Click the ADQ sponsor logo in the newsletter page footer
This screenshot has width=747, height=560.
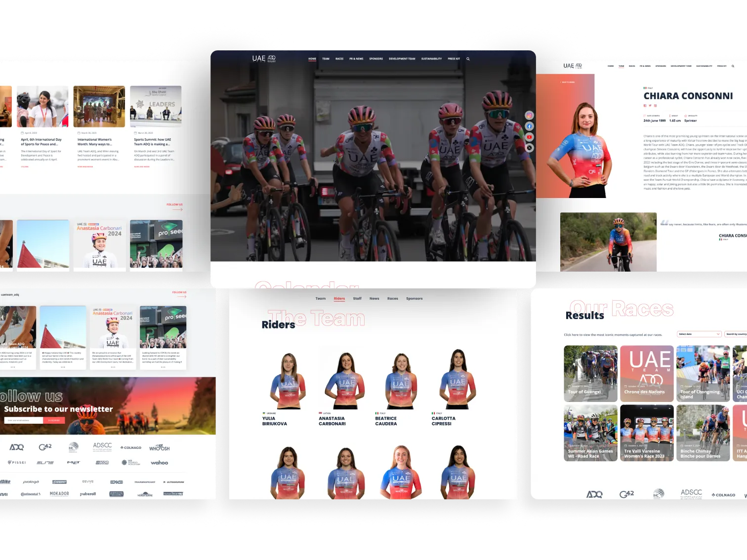coord(17,447)
